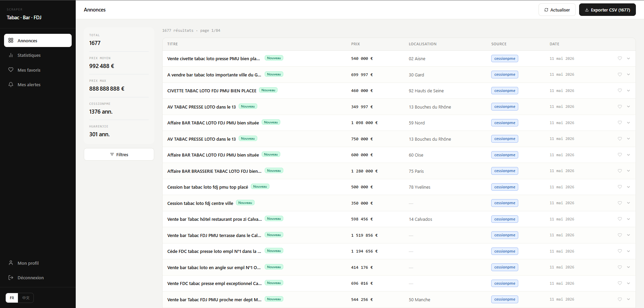Viewport: 644px width, 308px height.
Task: Select title 'Cession bar tabac loto fdj pmu top placé'
Action: [x=208, y=187]
